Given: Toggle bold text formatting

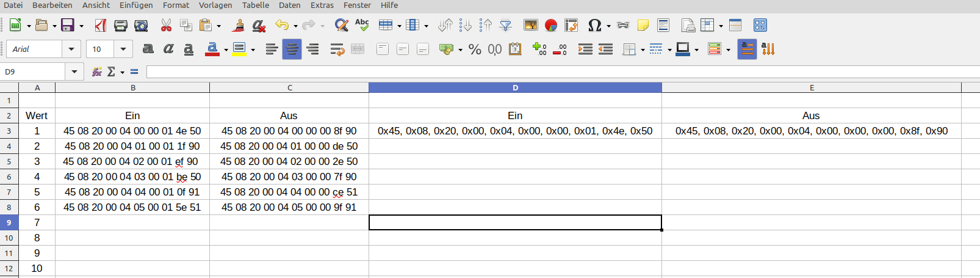Looking at the screenshot, I should (x=148, y=49).
